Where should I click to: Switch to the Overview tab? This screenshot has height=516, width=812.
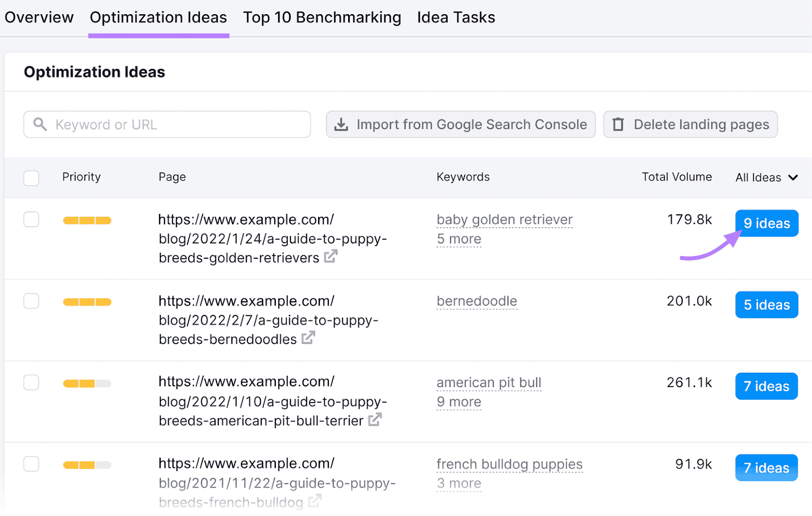39,17
